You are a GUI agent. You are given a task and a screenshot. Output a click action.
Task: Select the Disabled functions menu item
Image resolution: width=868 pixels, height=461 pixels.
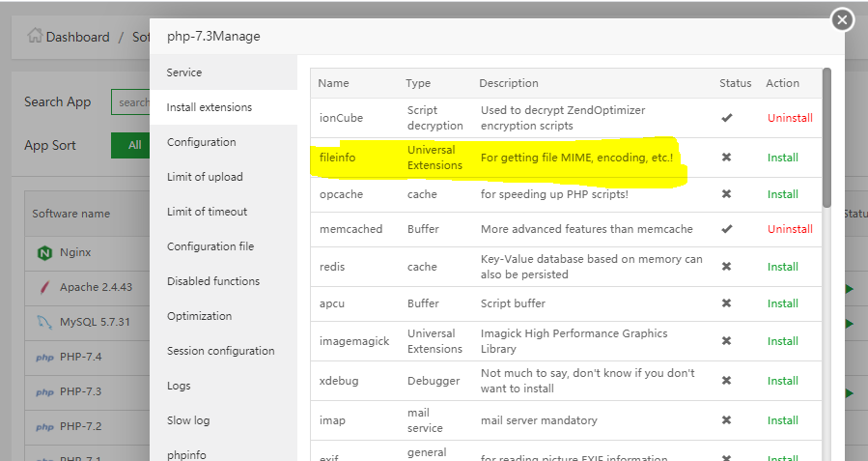tap(213, 281)
